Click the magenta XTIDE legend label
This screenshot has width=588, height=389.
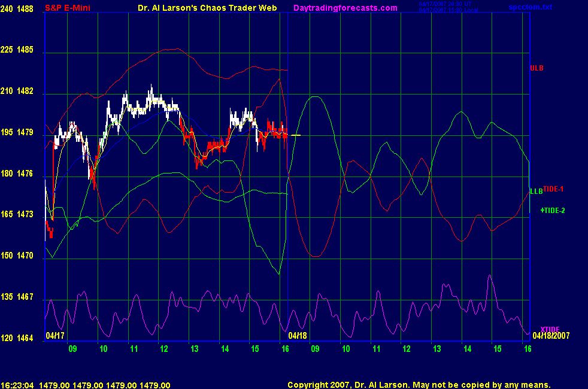pos(551,329)
